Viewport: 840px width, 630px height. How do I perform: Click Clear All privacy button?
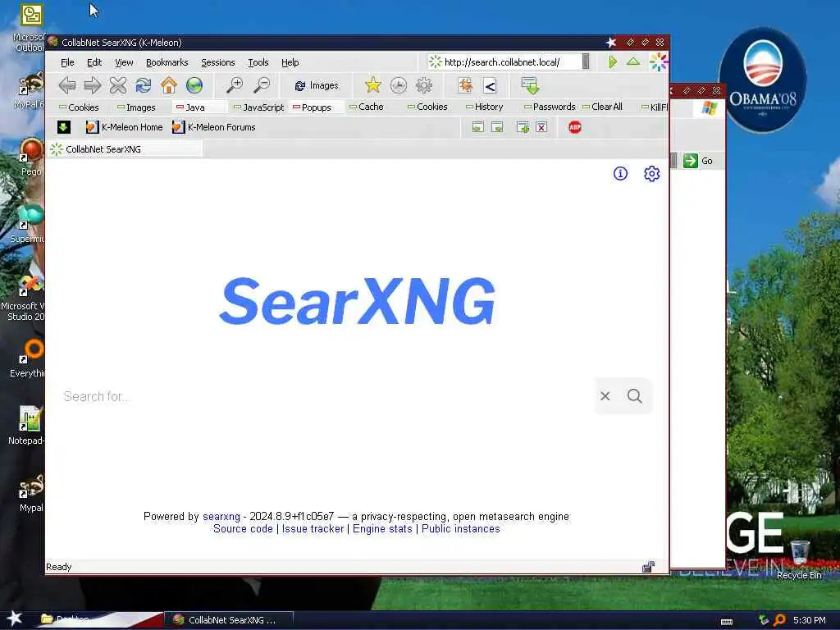pyautogui.click(x=602, y=107)
